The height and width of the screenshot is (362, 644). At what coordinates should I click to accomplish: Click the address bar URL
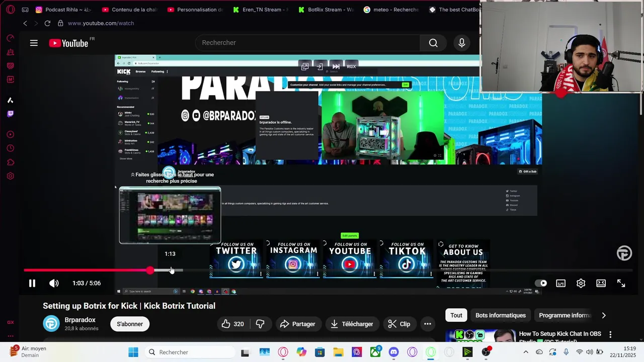pyautogui.click(x=101, y=23)
